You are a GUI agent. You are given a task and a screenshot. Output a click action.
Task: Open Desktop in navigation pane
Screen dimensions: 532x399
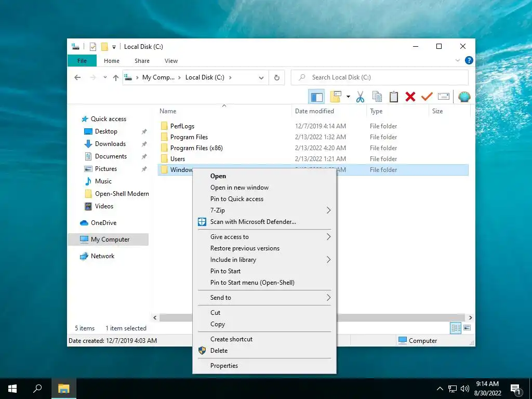(x=106, y=131)
